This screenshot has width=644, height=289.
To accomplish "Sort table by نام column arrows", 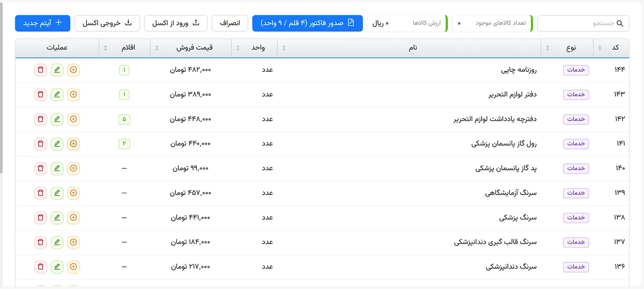I will point(284,48).
